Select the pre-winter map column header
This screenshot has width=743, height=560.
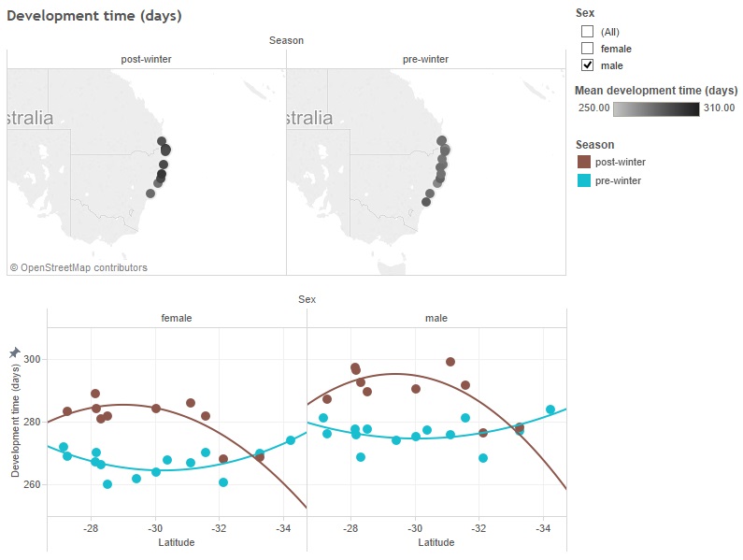click(x=425, y=60)
